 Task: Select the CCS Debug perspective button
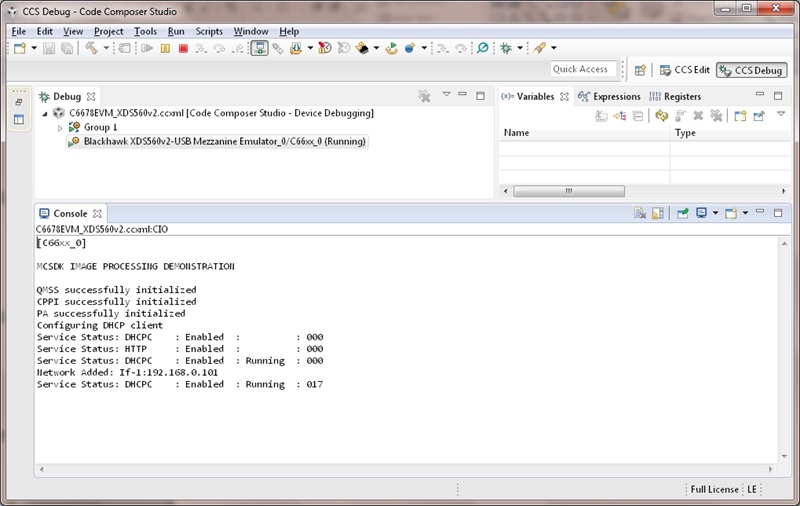click(751, 70)
